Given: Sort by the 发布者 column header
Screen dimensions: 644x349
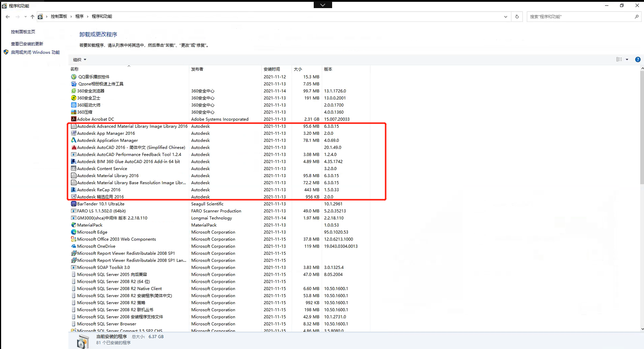Looking at the screenshot, I should (x=225, y=69).
